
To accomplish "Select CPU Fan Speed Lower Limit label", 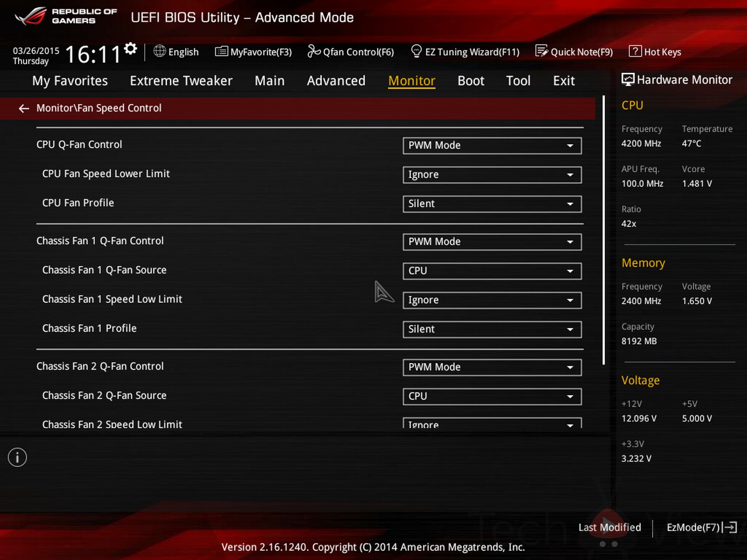I will 106,174.
